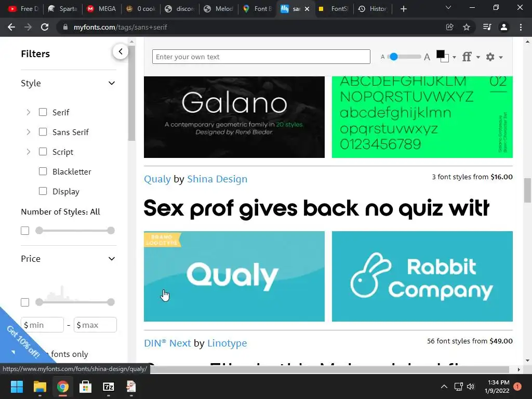Open Chrome three-dot menu
532x399 pixels.
coord(521,27)
